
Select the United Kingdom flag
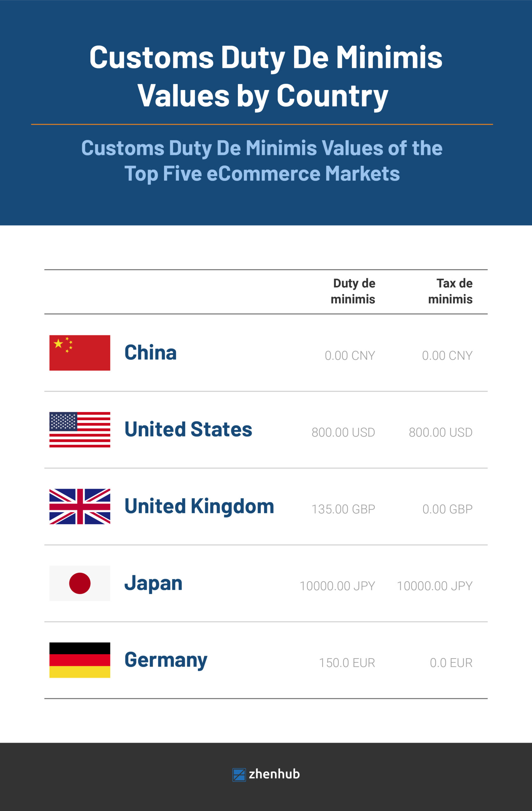click(x=80, y=506)
